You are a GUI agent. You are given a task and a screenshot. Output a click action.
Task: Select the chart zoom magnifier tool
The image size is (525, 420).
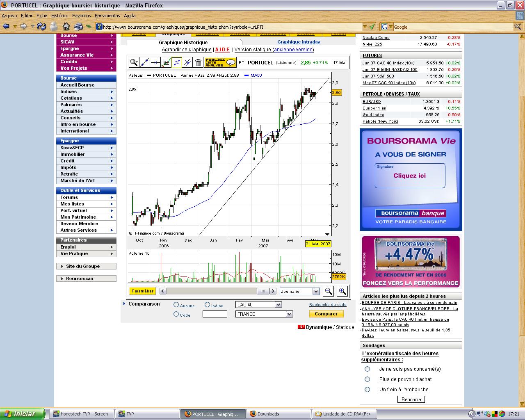click(x=134, y=62)
